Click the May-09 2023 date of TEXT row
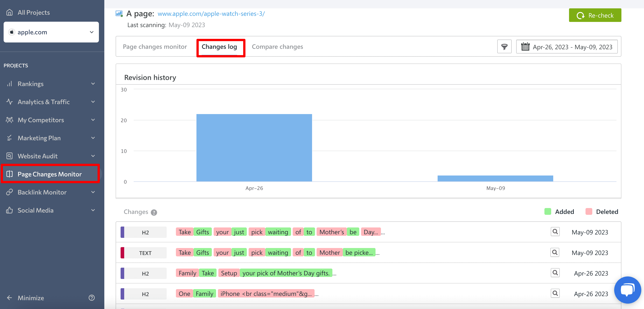Image resolution: width=644 pixels, height=309 pixels. coord(590,253)
